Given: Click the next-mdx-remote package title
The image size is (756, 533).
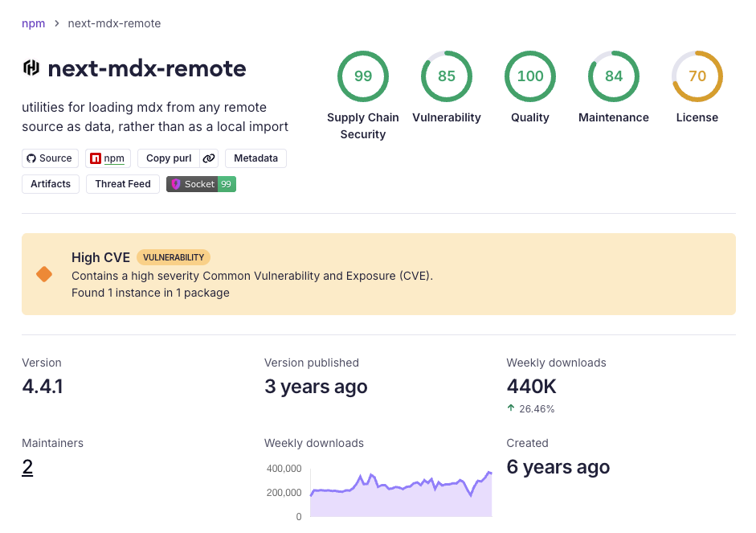Looking at the screenshot, I should tap(147, 68).
